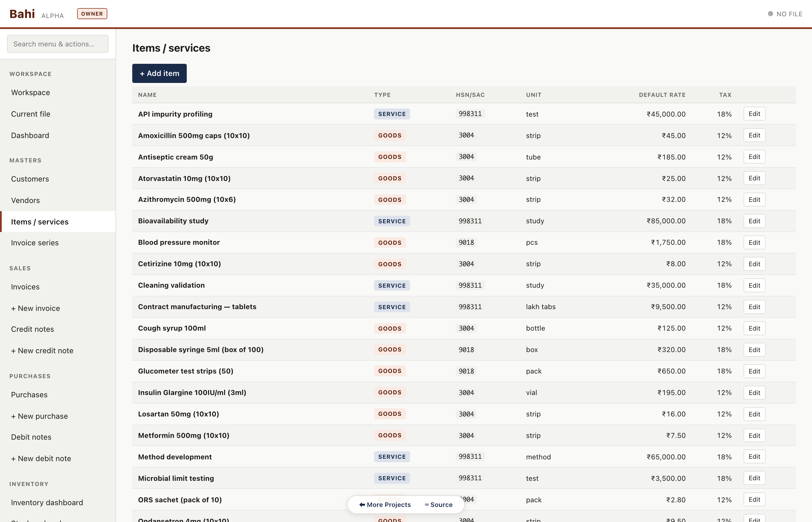Image resolution: width=812 pixels, height=522 pixels.
Task: Click the OWNER role badge
Action: (92, 14)
